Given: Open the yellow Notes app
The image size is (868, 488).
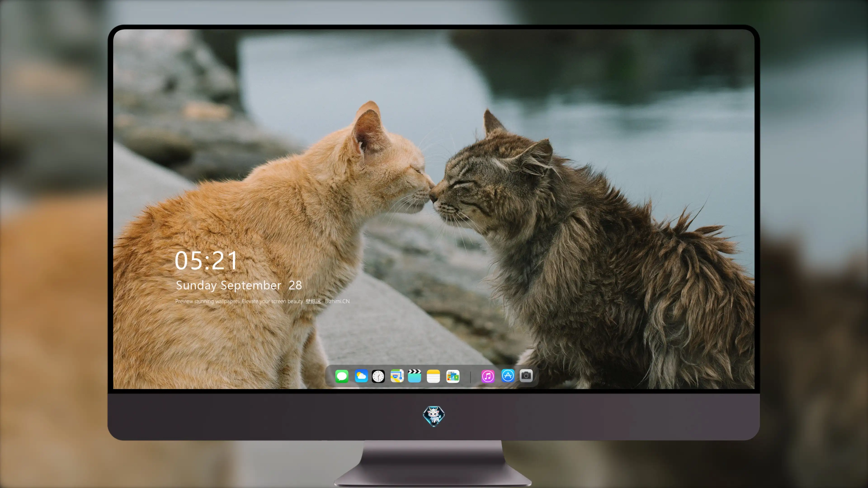Looking at the screenshot, I should click(x=433, y=376).
